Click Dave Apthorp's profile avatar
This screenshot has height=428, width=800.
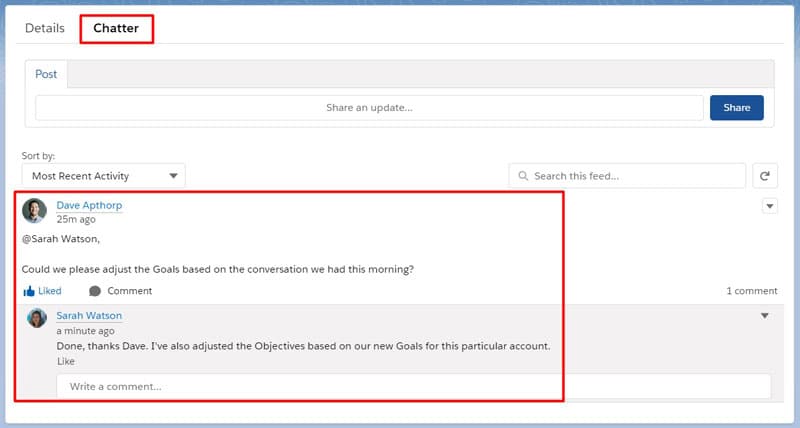(x=35, y=210)
